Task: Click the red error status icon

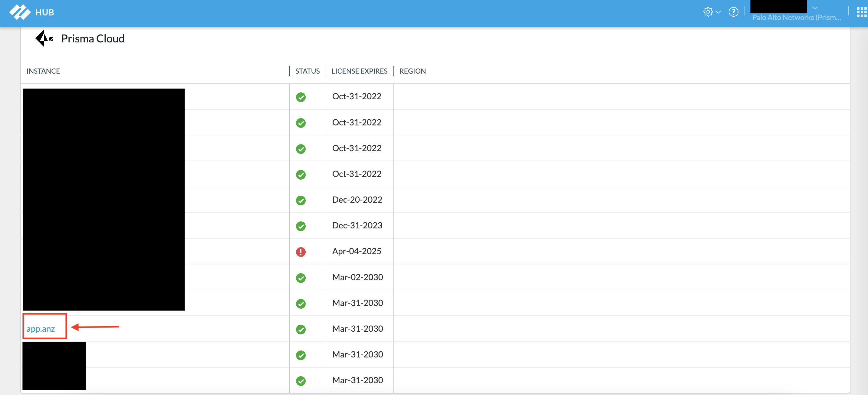Action: click(301, 252)
